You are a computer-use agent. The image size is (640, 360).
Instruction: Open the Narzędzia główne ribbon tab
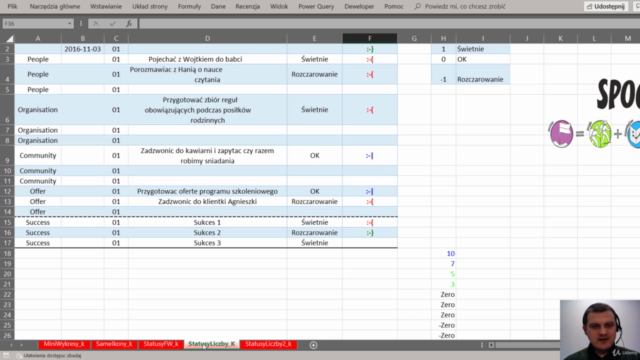click(x=55, y=7)
